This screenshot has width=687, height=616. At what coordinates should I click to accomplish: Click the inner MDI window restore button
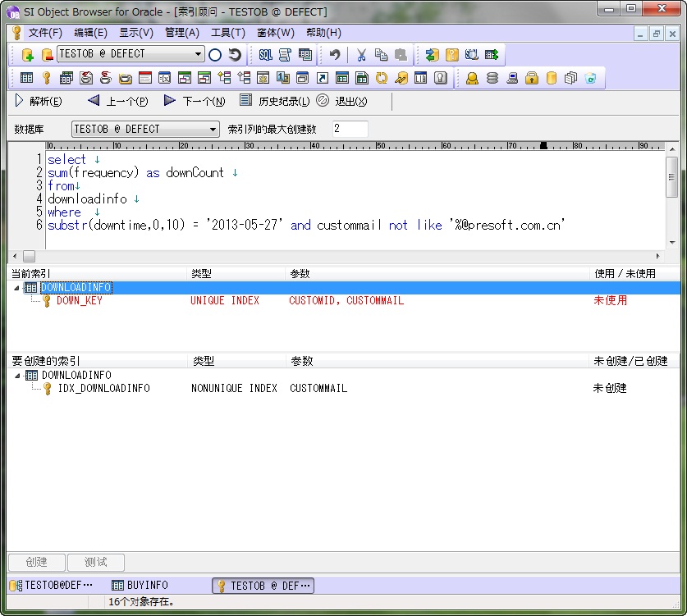pos(656,34)
